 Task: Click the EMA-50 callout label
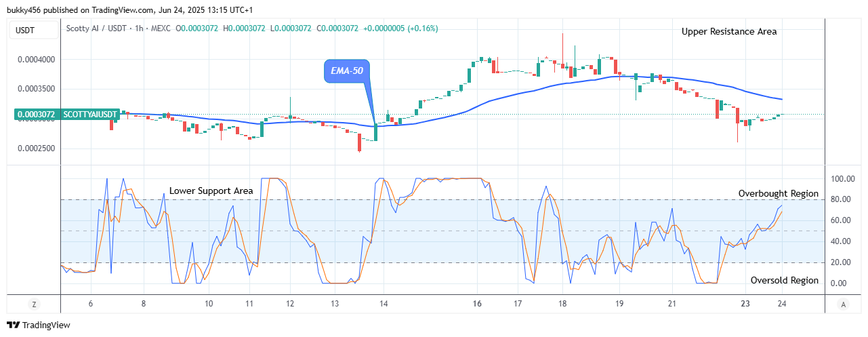(346, 71)
